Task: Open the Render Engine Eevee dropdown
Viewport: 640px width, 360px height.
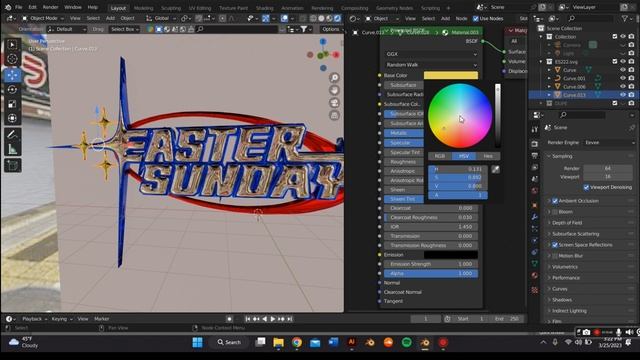Action: [609, 142]
